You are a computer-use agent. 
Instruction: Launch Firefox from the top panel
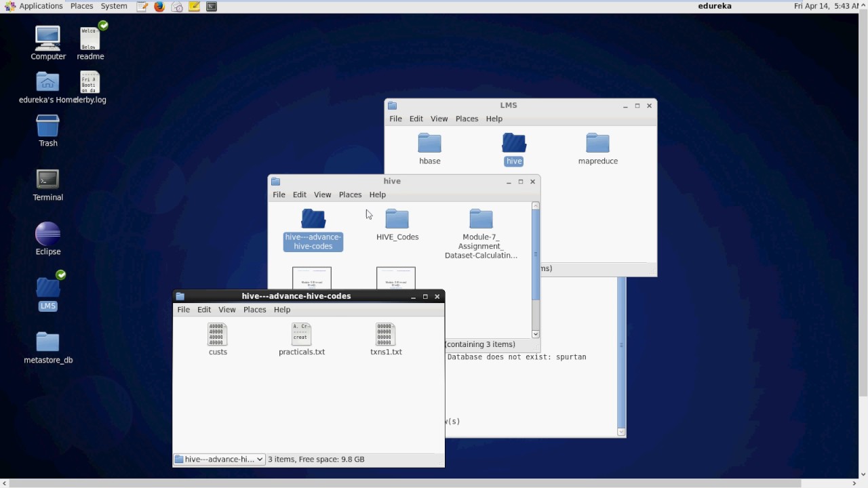(x=159, y=7)
